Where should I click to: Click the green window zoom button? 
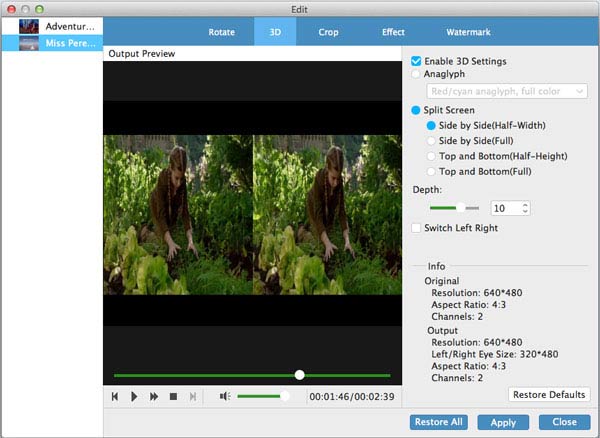tap(39, 9)
